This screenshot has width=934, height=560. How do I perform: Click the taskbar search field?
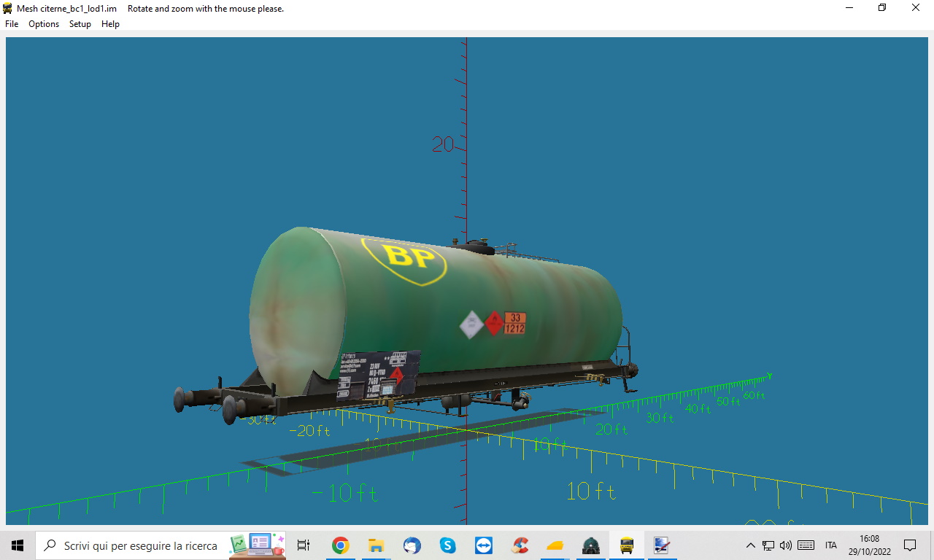161,545
